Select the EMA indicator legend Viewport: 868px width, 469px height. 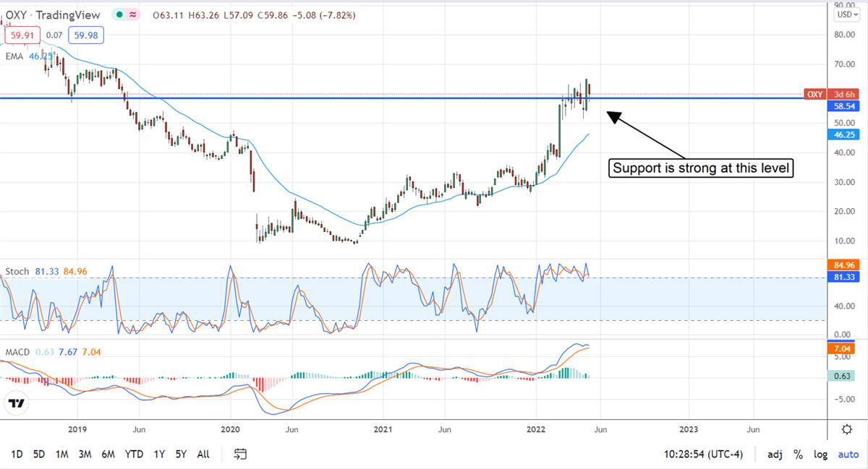click(x=14, y=54)
